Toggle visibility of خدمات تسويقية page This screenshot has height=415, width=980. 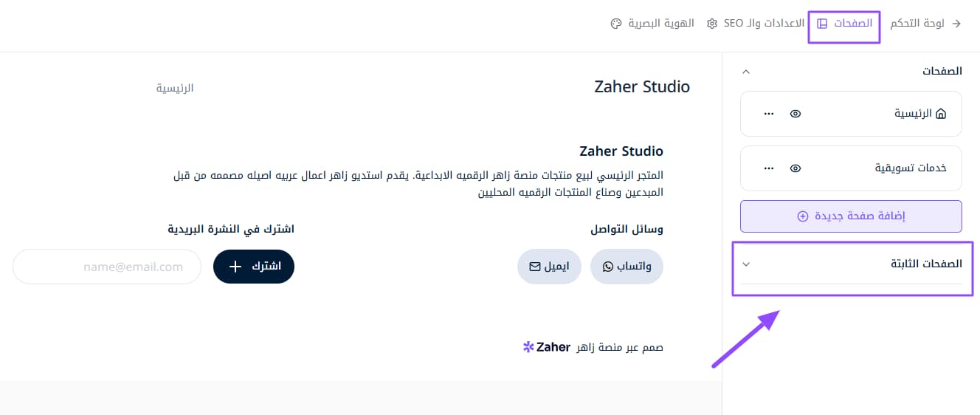coord(796,168)
